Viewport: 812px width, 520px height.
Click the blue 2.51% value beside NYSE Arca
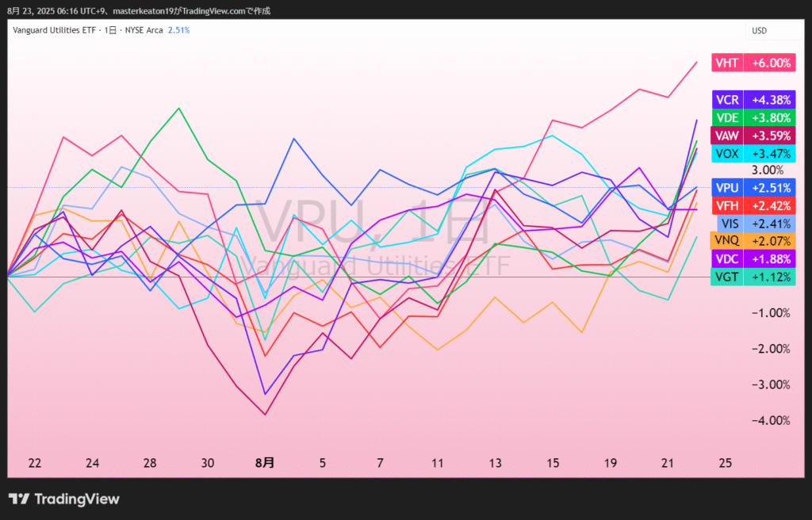click(178, 31)
